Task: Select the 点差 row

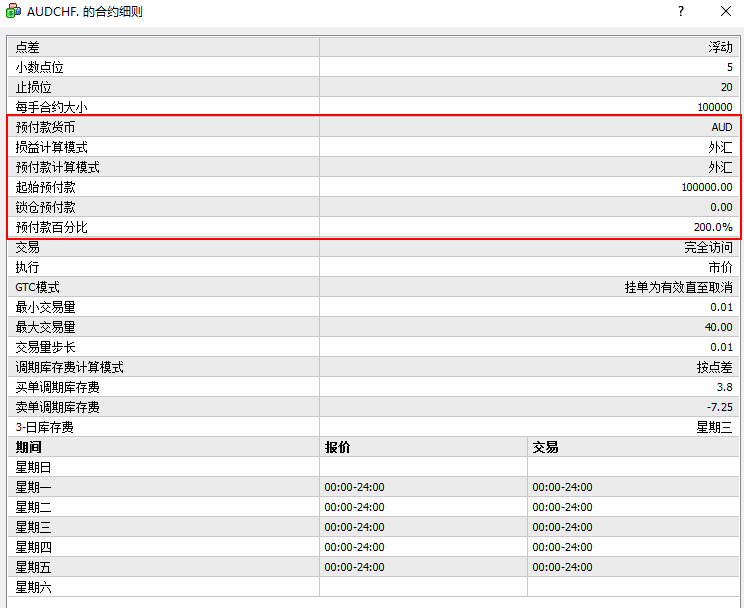Action: pyautogui.click(x=373, y=47)
